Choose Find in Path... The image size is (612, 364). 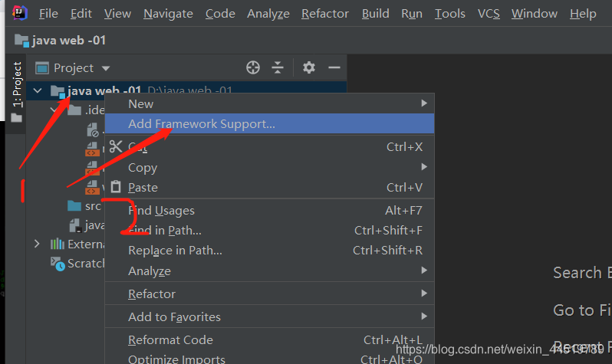[x=269, y=230]
